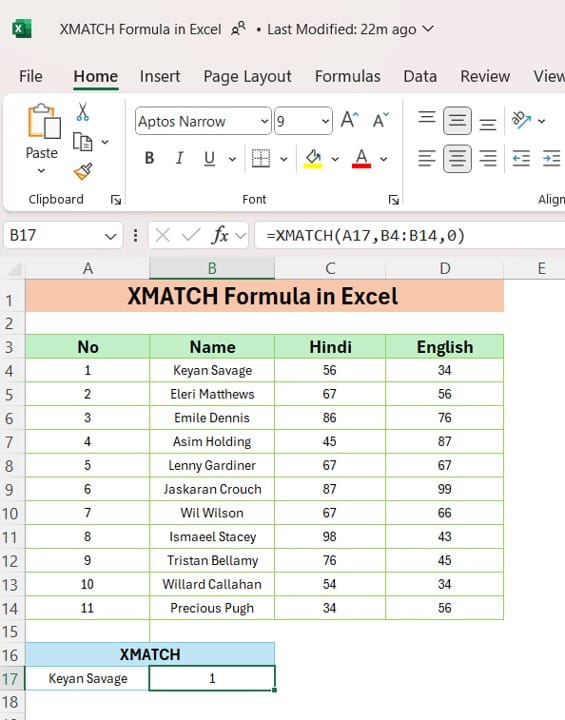The width and height of the screenshot is (565, 720).
Task: Click the formula bar with XMATCH formula
Action: (x=410, y=236)
